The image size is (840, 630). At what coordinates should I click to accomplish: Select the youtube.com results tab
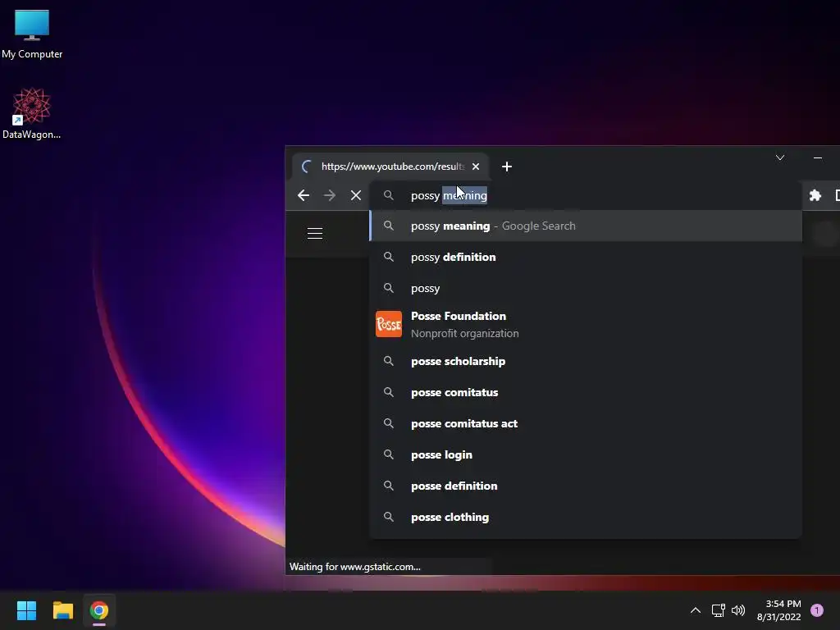point(390,167)
